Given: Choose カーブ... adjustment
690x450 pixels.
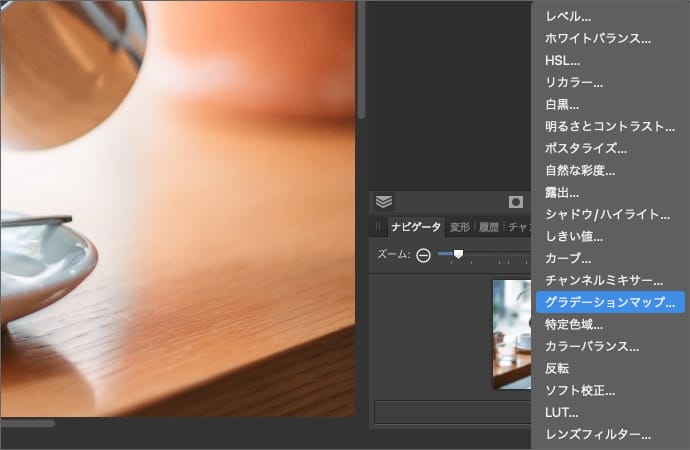Looking at the screenshot, I should [x=569, y=258].
